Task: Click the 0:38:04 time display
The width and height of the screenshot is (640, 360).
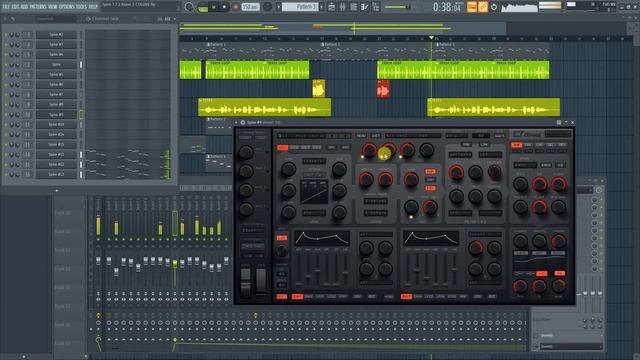Action: [447, 7]
